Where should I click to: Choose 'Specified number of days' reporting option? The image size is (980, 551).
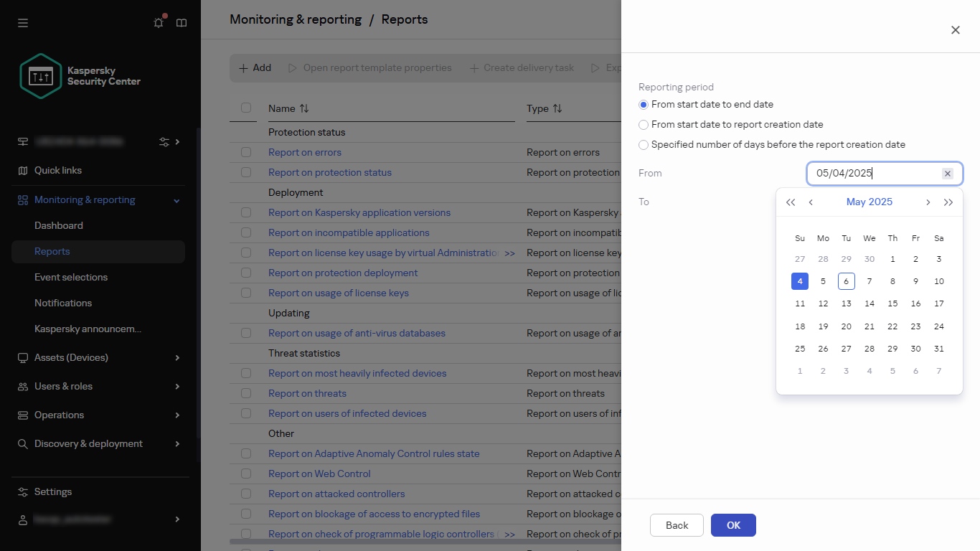[x=644, y=145]
